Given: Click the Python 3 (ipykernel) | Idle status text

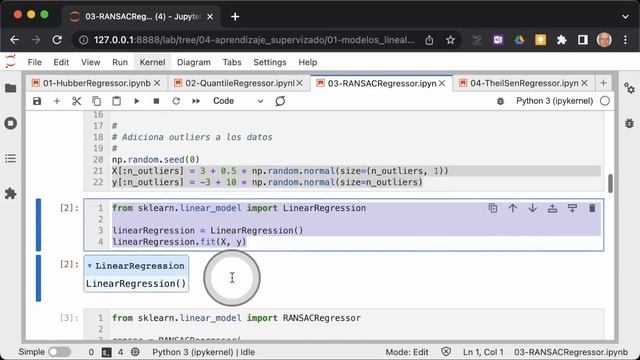Looking at the screenshot, I should (x=203, y=352).
